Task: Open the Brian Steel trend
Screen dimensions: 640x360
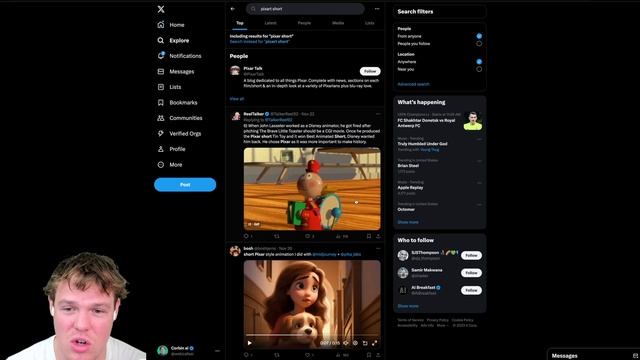Action: click(440, 166)
